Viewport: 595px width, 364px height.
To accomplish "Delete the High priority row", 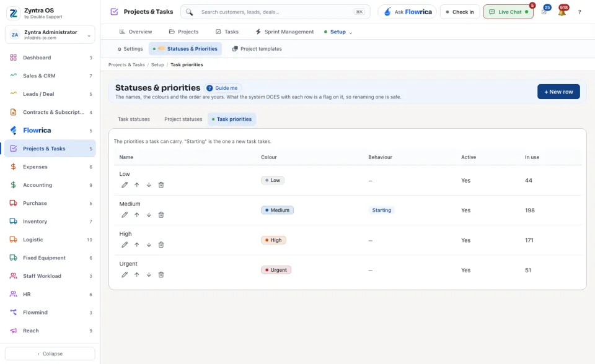I will click(161, 245).
